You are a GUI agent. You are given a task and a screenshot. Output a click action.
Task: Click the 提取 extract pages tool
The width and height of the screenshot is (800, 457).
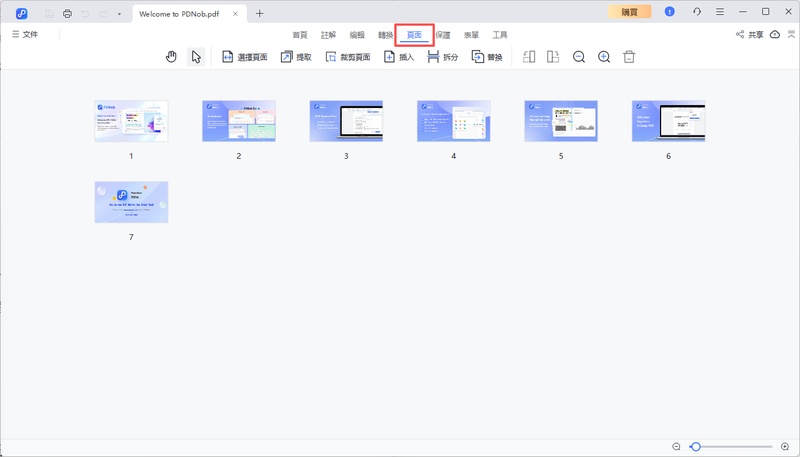point(295,57)
